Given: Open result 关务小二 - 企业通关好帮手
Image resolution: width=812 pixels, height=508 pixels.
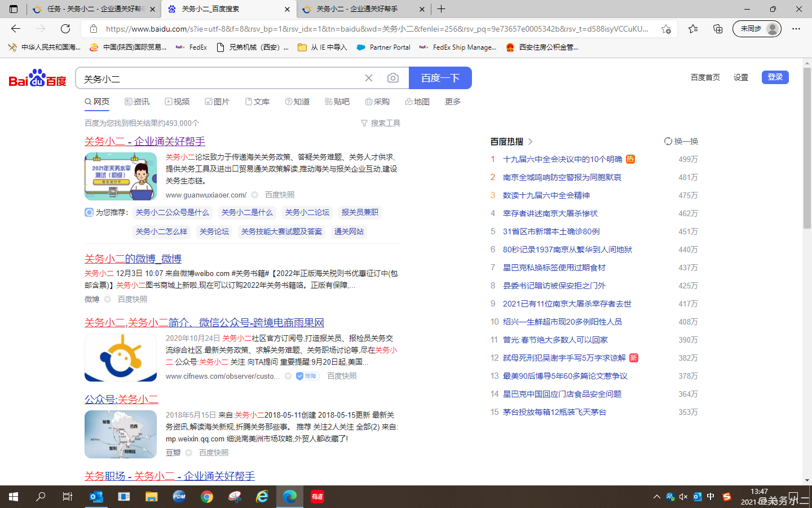Looking at the screenshot, I should pos(145,141).
